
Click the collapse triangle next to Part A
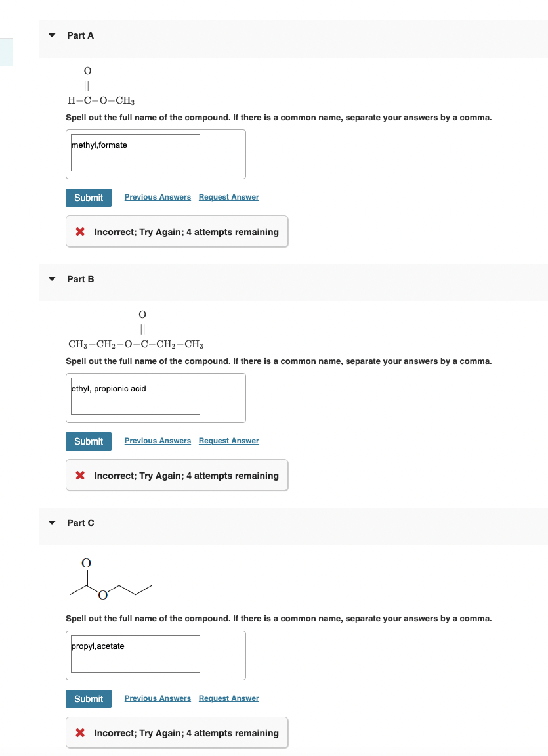(x=51, y=35)
